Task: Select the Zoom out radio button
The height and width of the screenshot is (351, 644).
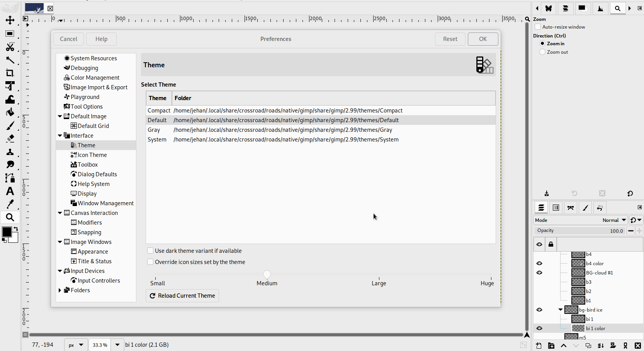Action: (542, 52)
